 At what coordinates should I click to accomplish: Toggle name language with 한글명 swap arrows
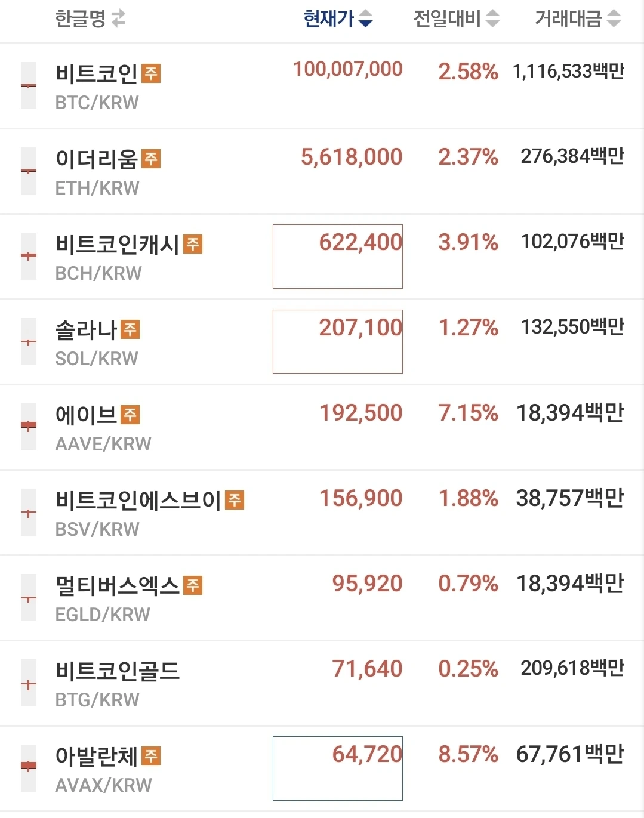pyautogui.click(x=118, y=19)
